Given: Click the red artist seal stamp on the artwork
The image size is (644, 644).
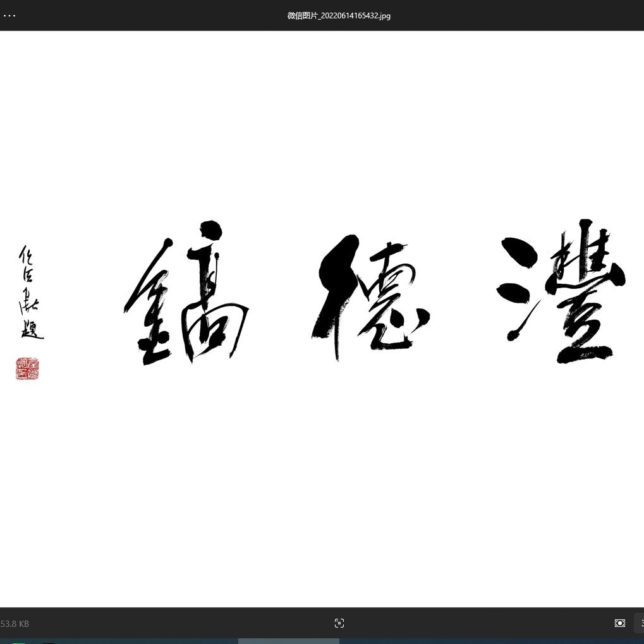Looking at the screenshot, I should [x=27, y=368].
